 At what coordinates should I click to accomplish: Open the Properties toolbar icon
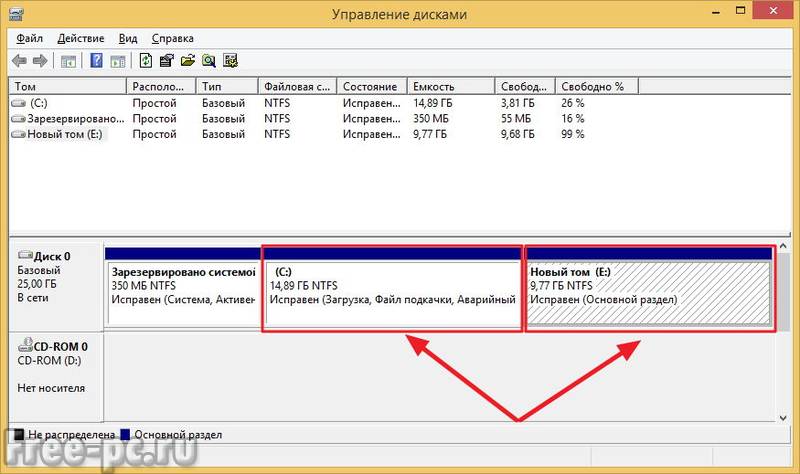pyautogui.click(x=166, y=61)
